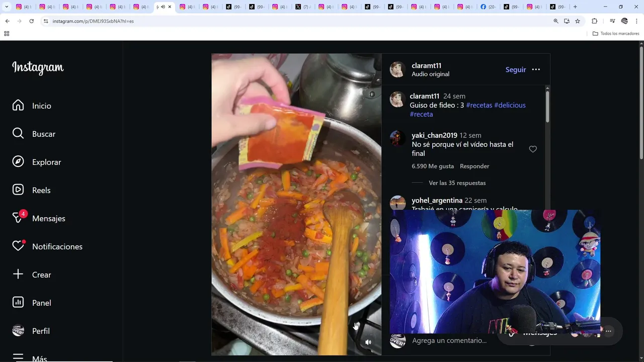
Task: Open post options three-dot menu
Action: tap(536, 69)
